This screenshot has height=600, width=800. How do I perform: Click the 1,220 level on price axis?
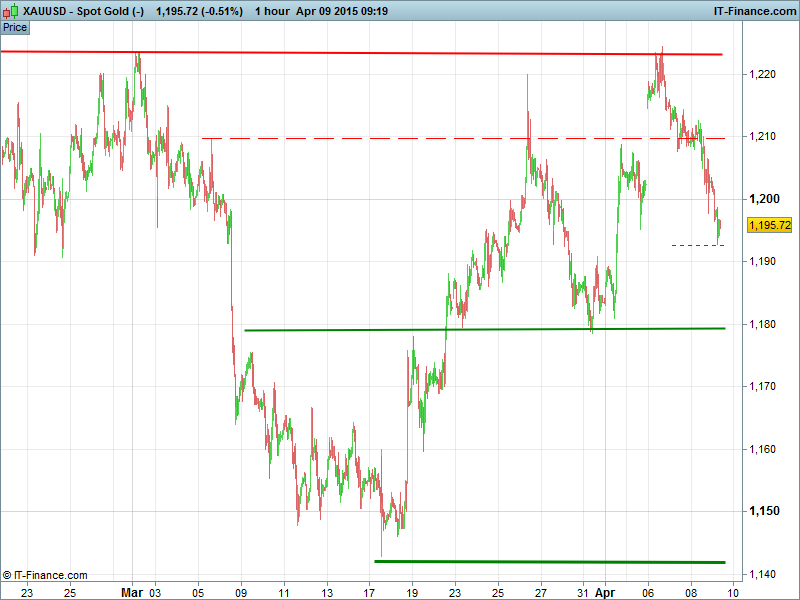click(x=762, y=74)
